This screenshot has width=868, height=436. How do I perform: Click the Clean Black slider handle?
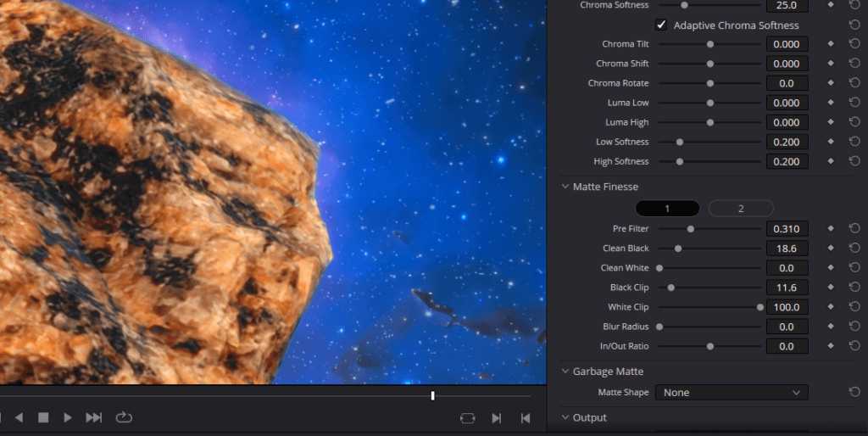tap(677, 249)
